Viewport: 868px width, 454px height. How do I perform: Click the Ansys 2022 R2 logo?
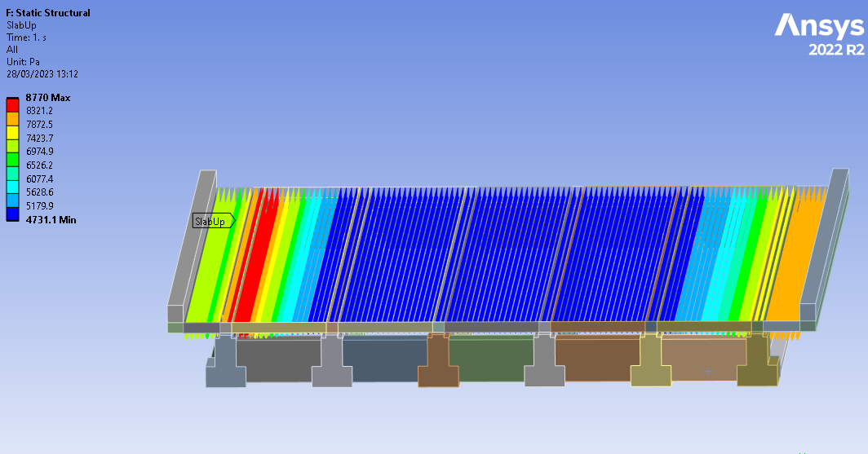819,34
